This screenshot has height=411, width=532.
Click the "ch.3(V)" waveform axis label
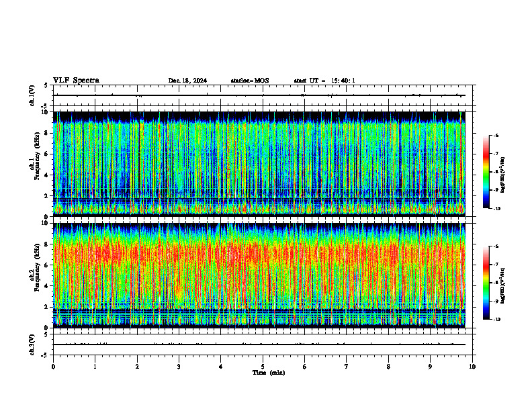point(32,345)
